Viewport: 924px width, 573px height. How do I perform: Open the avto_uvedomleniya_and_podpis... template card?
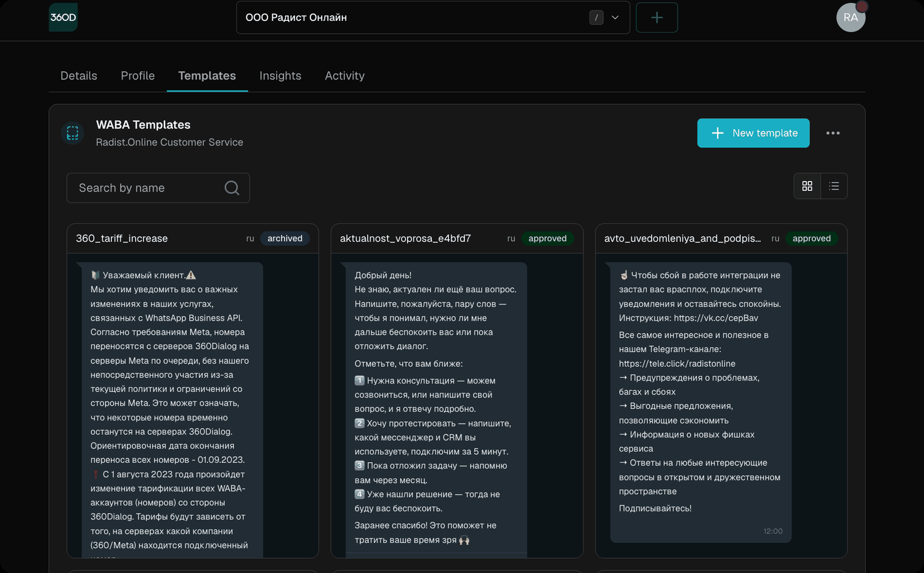(x=721, y=391)
